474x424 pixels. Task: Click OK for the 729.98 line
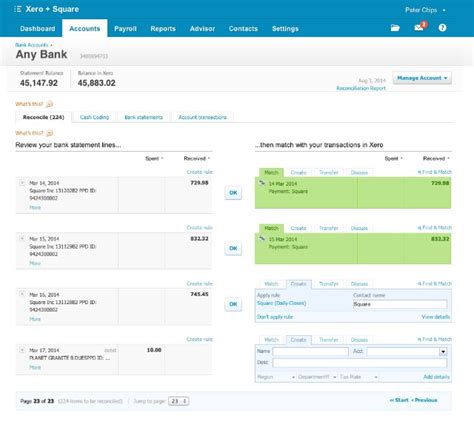point(233,193)
